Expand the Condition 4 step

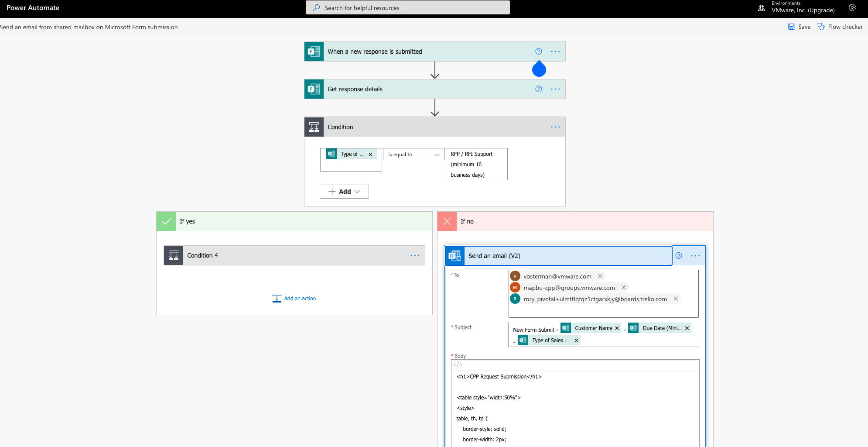[x=294, y=255]
